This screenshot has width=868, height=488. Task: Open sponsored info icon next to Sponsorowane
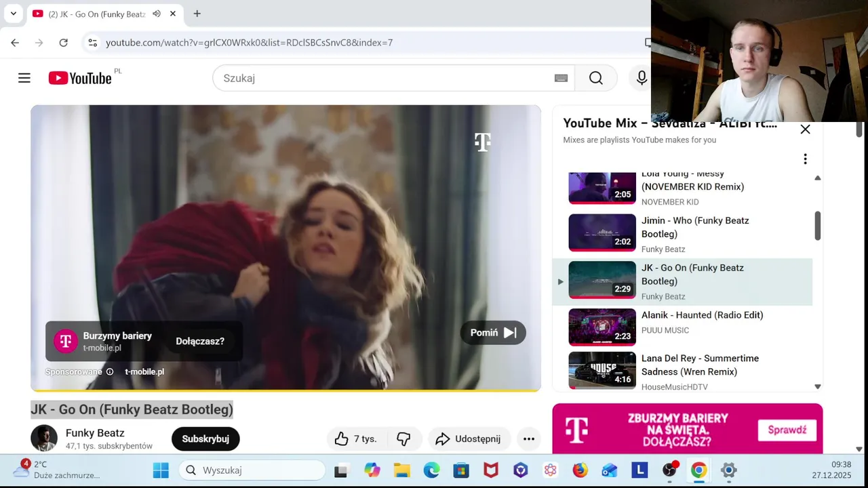[x=110, y=371]
